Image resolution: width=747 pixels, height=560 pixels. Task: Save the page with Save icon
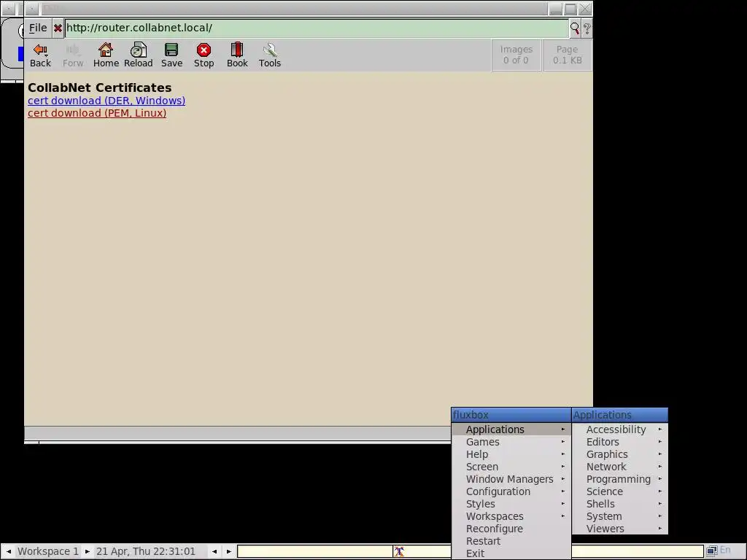171,55
